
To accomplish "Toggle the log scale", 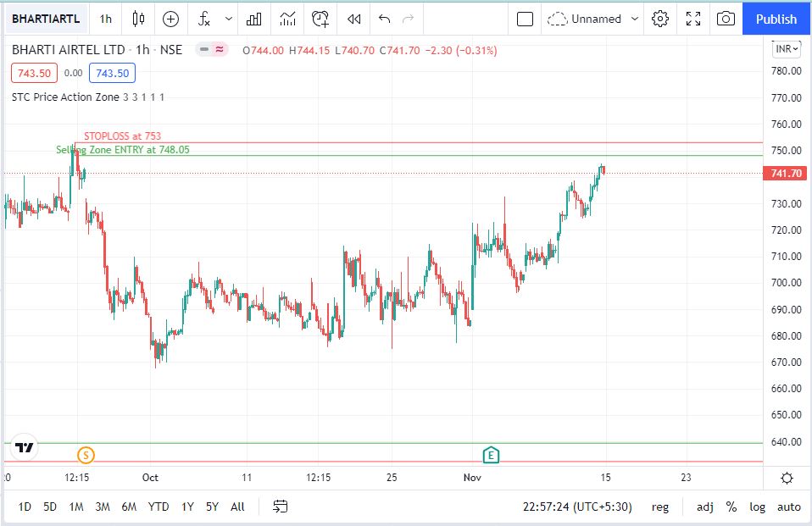I will 757,507.
